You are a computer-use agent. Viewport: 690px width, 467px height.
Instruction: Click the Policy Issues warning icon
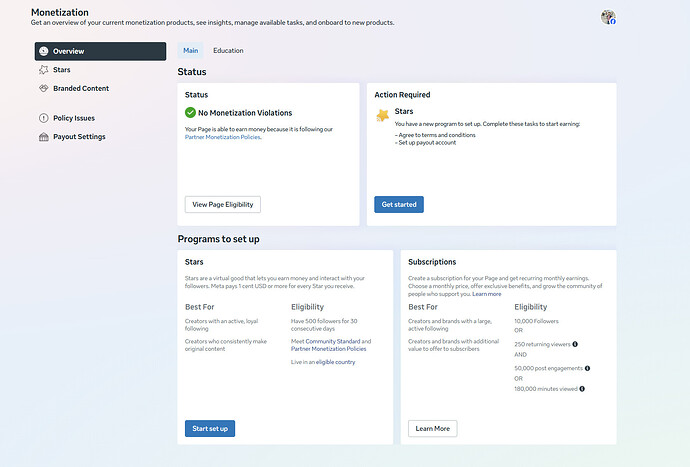[x=43, y=118]
